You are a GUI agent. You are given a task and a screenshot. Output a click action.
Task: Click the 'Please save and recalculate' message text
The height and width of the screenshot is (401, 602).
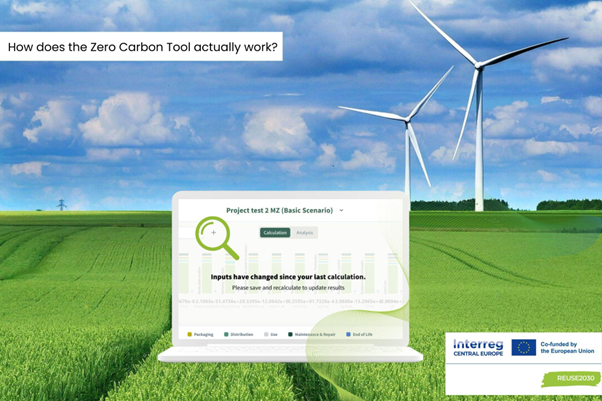pos(288,287)
